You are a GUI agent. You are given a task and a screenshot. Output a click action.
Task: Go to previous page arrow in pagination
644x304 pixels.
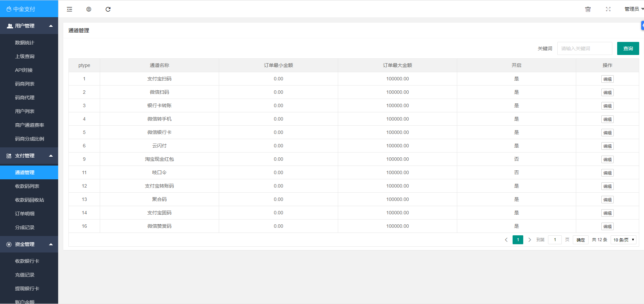tap(506, 240)
